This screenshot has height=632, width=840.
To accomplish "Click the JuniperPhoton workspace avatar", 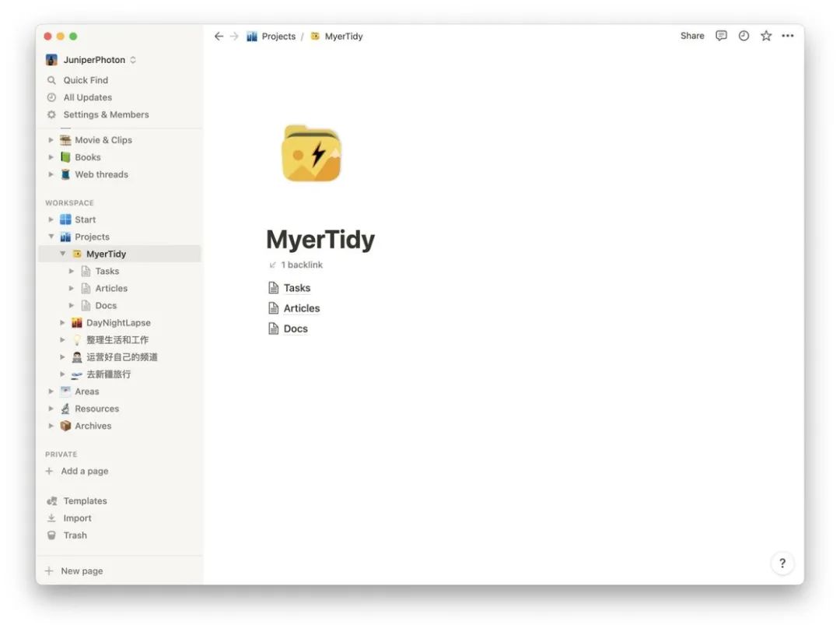I will [51, 59].
